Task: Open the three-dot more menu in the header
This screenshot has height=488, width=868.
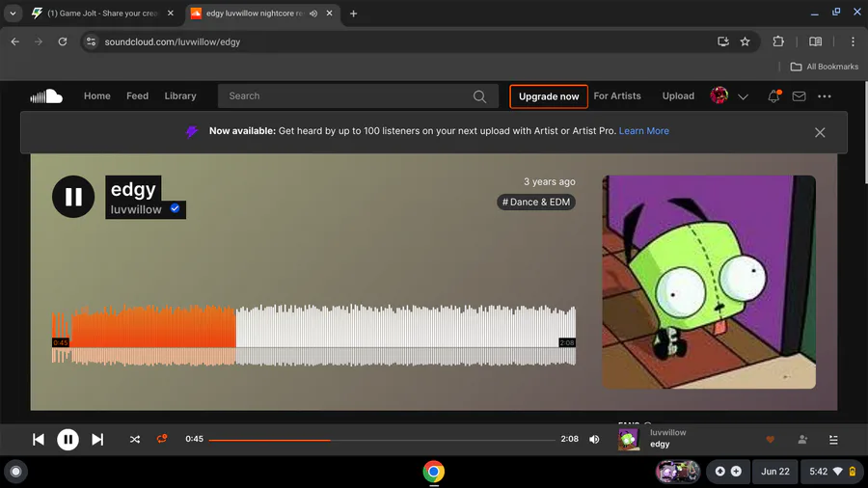Action: click(x=825, y=96)
